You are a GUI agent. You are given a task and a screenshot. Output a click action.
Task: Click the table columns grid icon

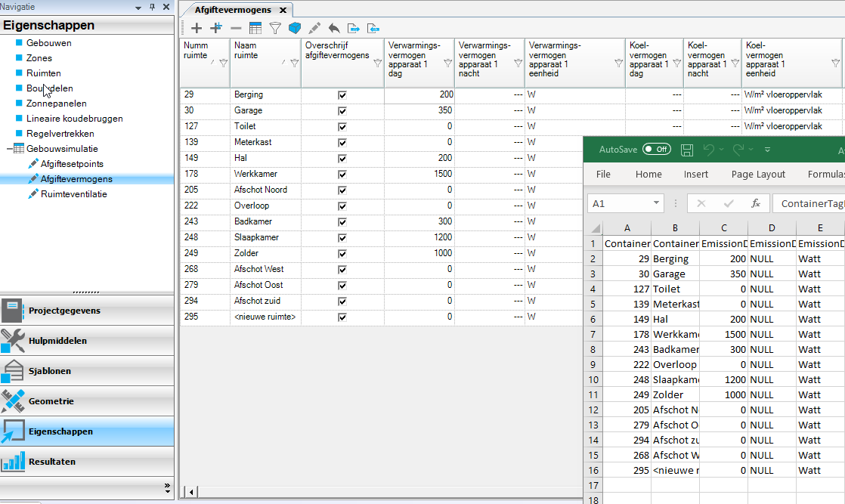[255, 28]
